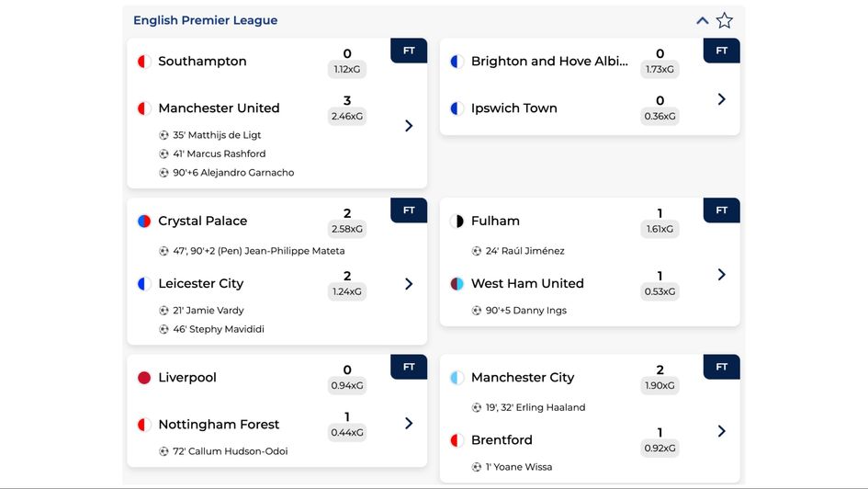Open Liverpool vs Nottingham Forest match arrow
This screenshot has width=868, height=489.
click(x=409, y=423)
